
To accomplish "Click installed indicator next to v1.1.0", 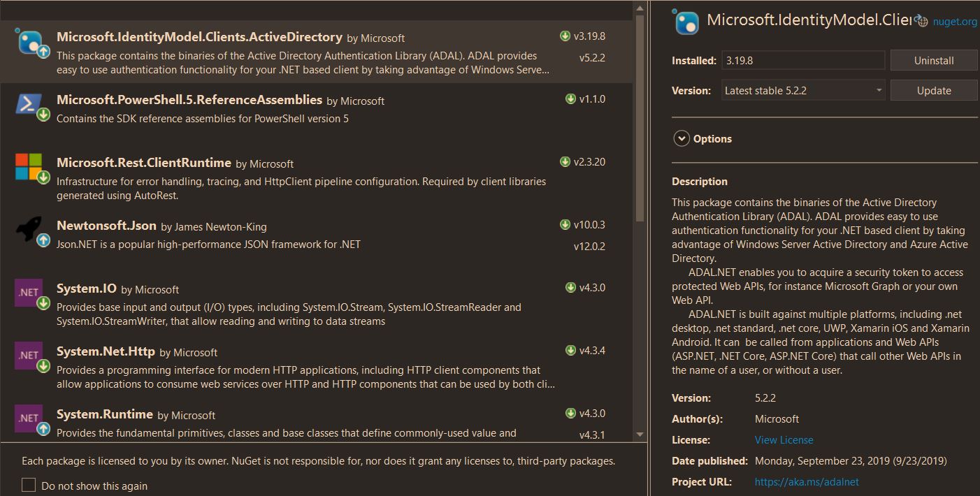I will (570, 99).
